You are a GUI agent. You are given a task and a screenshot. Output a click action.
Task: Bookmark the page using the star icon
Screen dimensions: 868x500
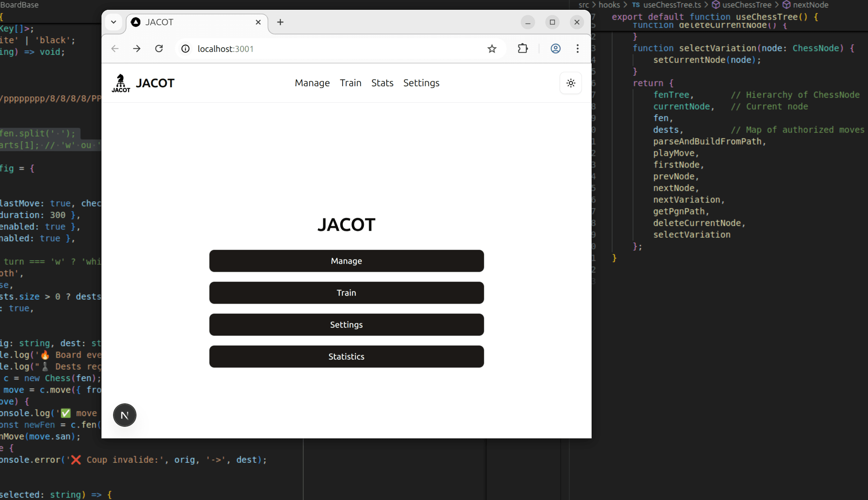click(492, 49)
